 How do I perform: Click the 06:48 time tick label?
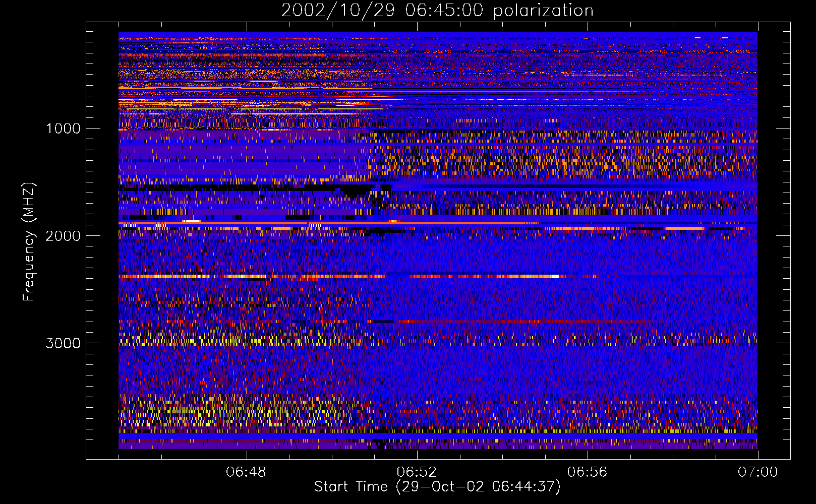click(246, 472)
